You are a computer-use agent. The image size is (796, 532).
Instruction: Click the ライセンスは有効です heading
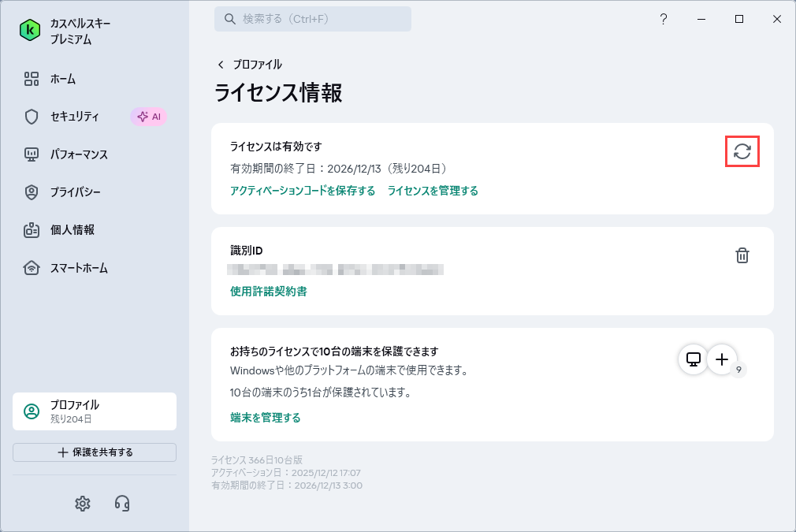click(276, 147)
